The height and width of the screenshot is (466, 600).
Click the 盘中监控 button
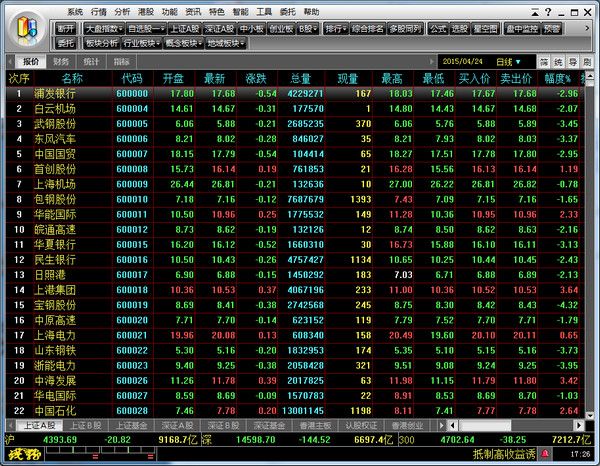point(522,29)
